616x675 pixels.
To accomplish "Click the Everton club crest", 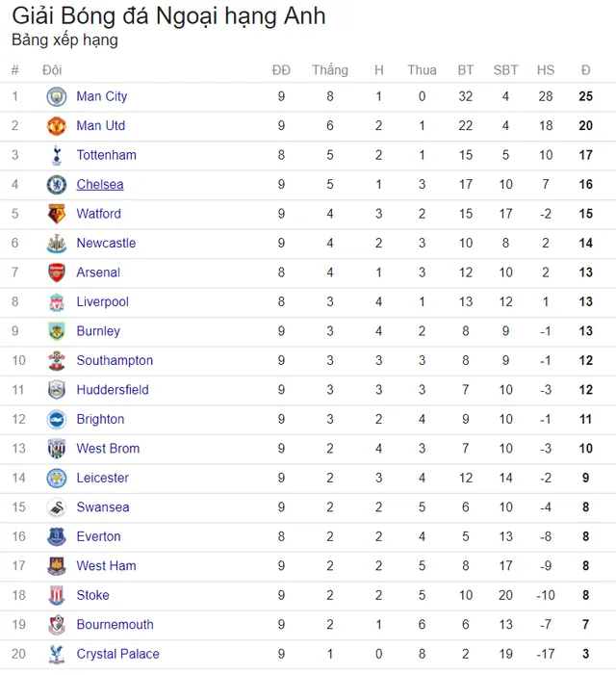I will 57,536.
